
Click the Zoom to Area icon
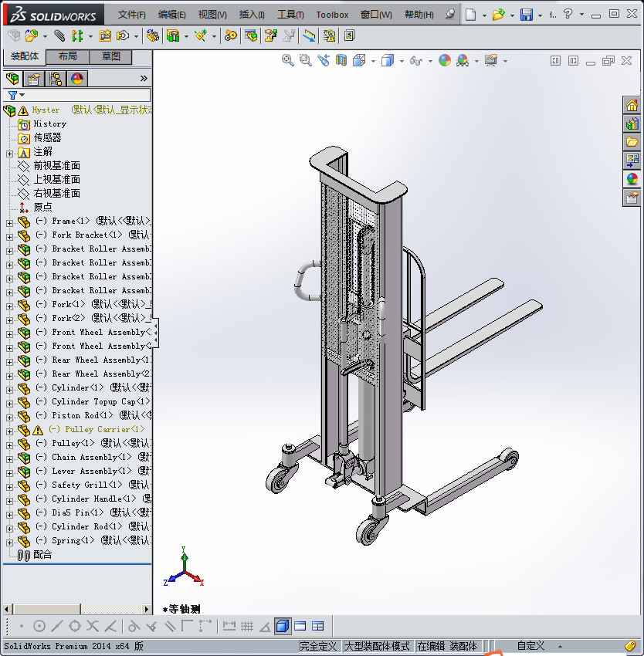[x=306, y=61]
